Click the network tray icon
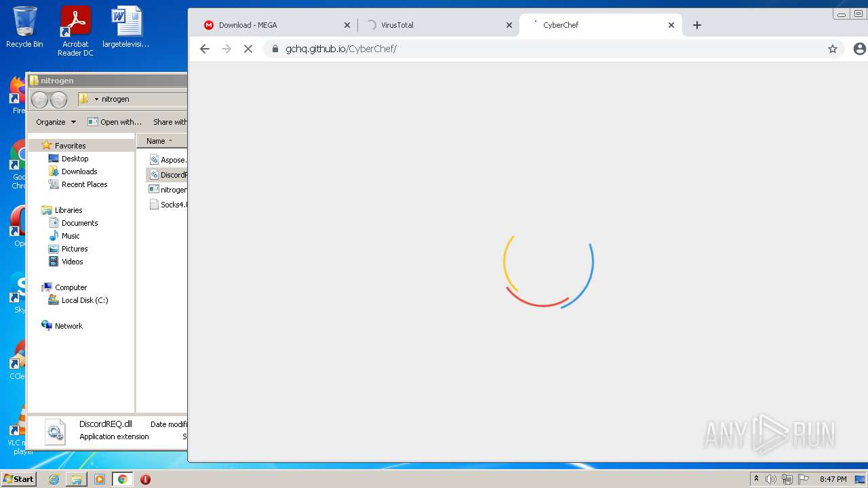The width and height of the screenshot is (868, 488). (787, 479)
